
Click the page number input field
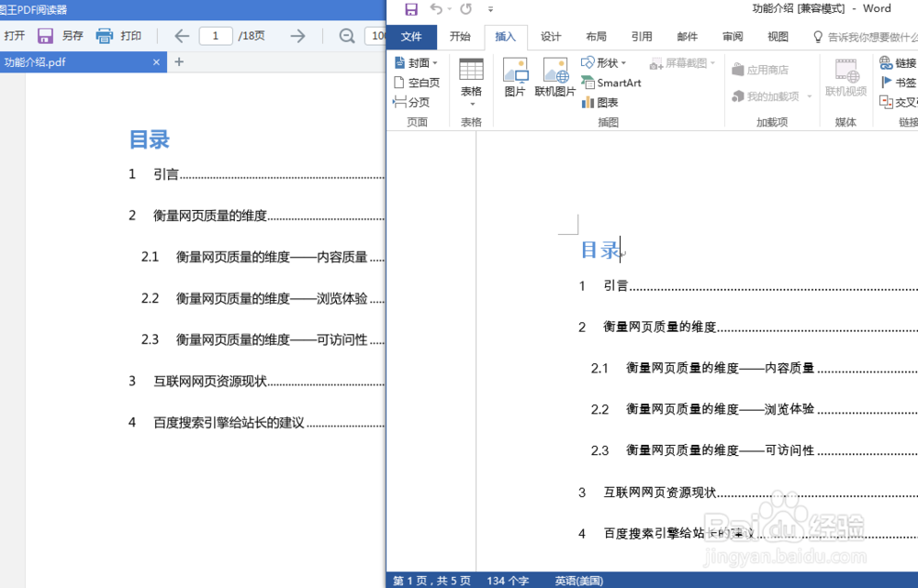(216, 36)
